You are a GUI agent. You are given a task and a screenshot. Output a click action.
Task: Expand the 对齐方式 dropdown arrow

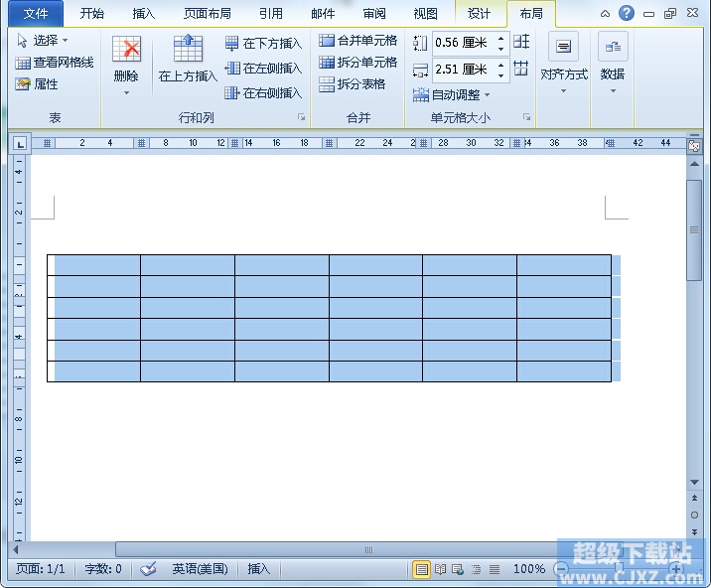564,91
